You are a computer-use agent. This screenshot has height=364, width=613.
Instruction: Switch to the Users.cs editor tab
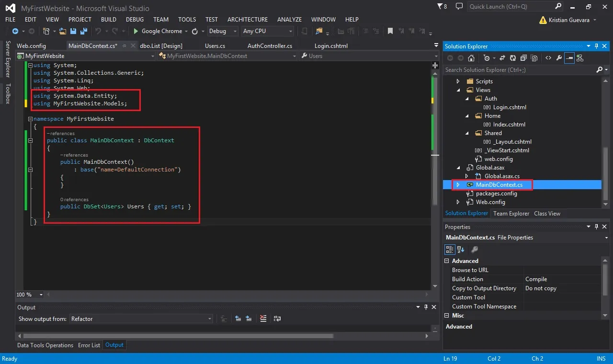(x=215, y=46)
